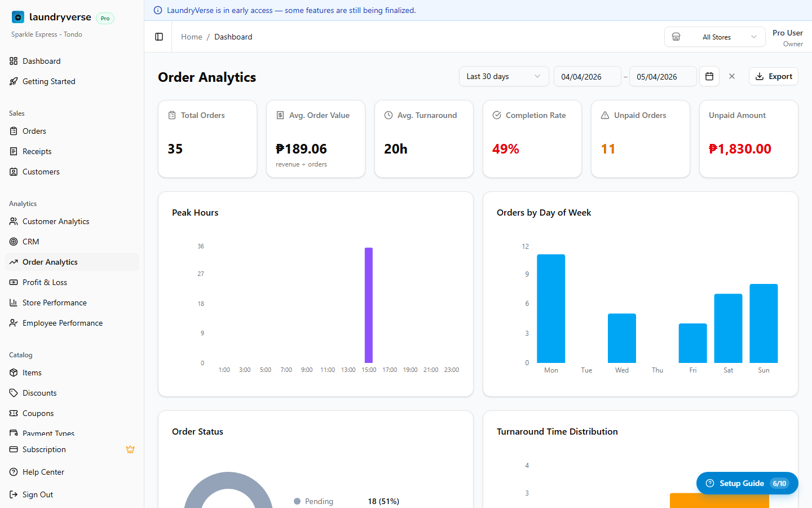Click the Dashboard grid icon in sidebar
The image size is (812, 508).
click(x=14, y=61)
